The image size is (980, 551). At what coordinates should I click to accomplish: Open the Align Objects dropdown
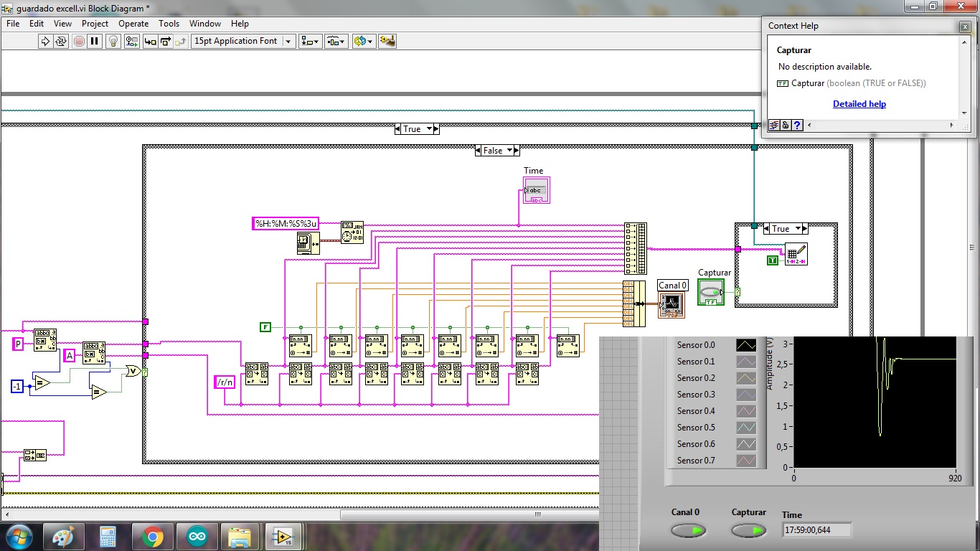pyautogui.click(x=311, y=42)
